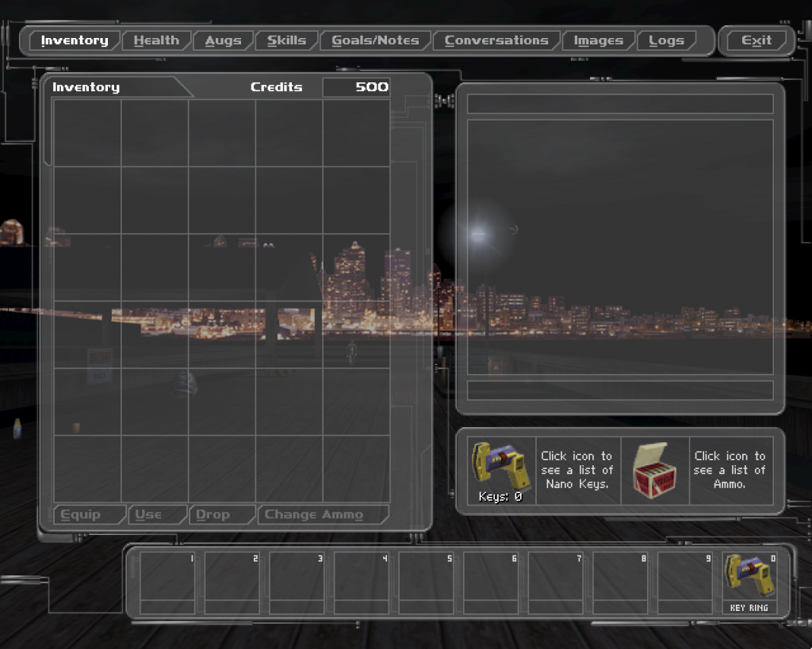Click 'see a list of Ammo' text
Viewport: 812px width, 649px height.
730,477
